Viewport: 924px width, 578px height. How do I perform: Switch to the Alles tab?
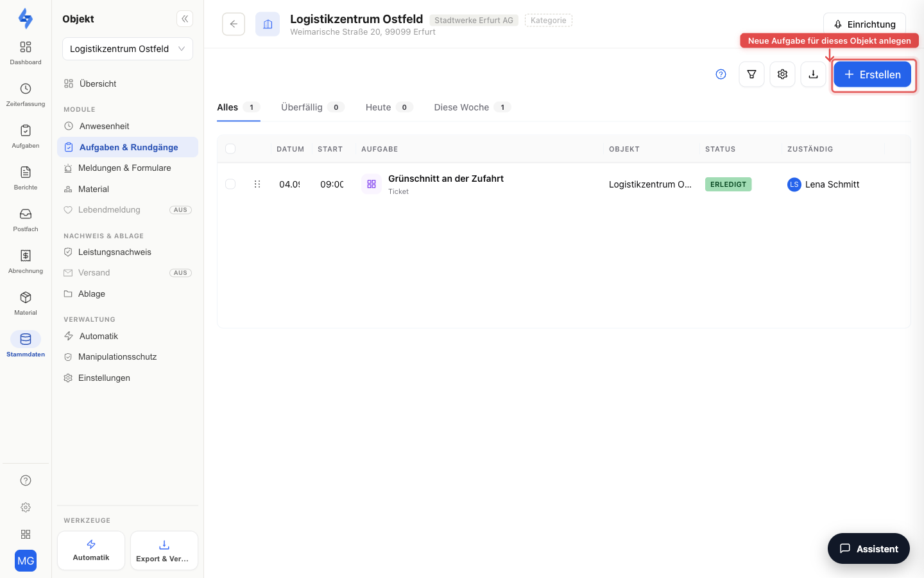tap(238, 107)
